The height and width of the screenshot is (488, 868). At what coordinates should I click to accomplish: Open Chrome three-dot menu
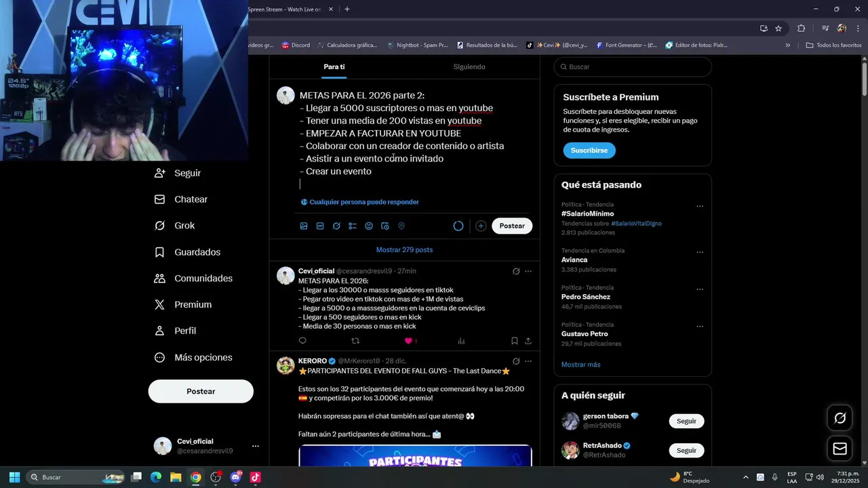[x=858, y=28]
